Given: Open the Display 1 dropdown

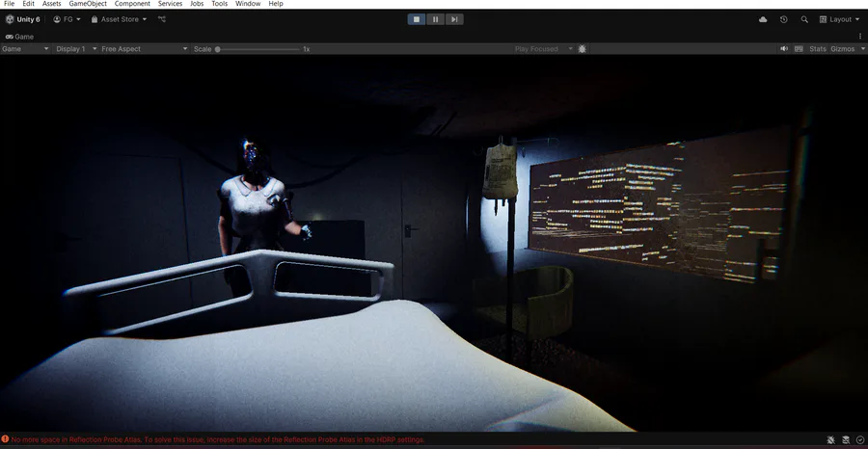Looking at the screenshot, I should (76, 49).
